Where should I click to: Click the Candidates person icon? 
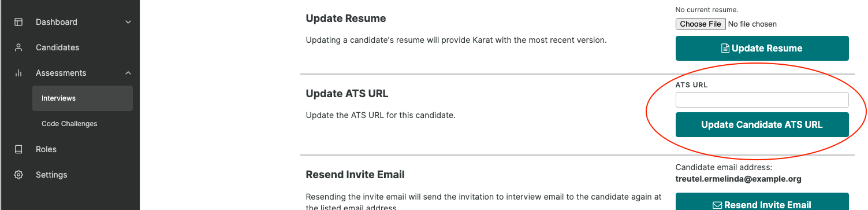(x=18, y=47)
